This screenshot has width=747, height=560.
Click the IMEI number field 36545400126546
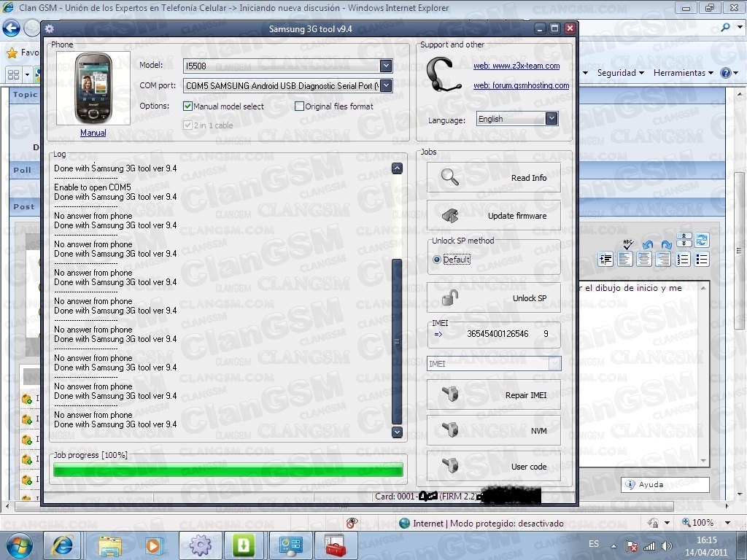(x=498, y=334)
